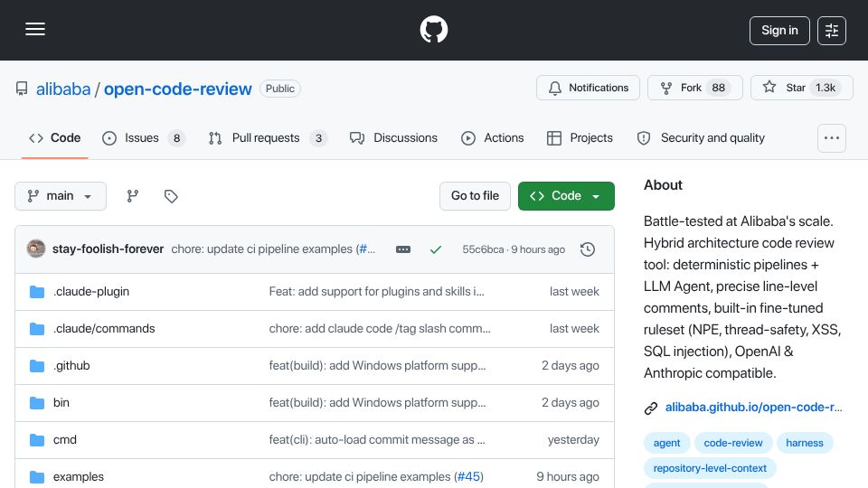868x488 pixels.
Task: Click the Sign in button
Action: click(779, 31)
